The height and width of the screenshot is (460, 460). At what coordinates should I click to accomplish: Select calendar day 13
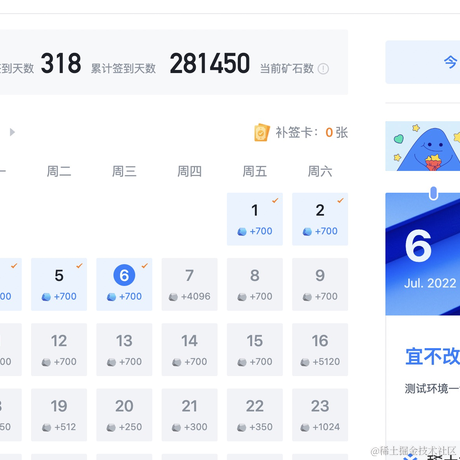(124, 350)
